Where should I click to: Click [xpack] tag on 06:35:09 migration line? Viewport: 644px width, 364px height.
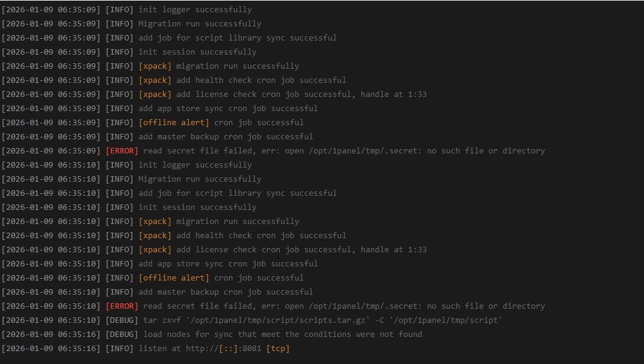coord(155,66)
